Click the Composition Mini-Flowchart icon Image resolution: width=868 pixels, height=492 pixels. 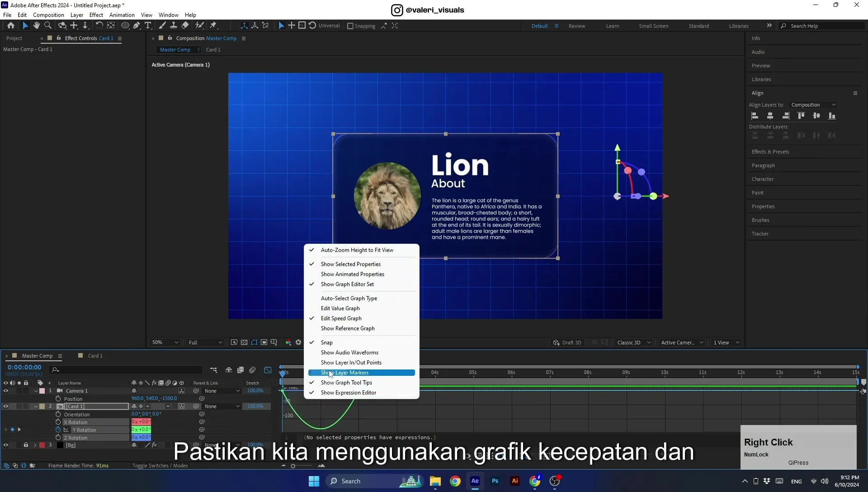tap(213, 370)
